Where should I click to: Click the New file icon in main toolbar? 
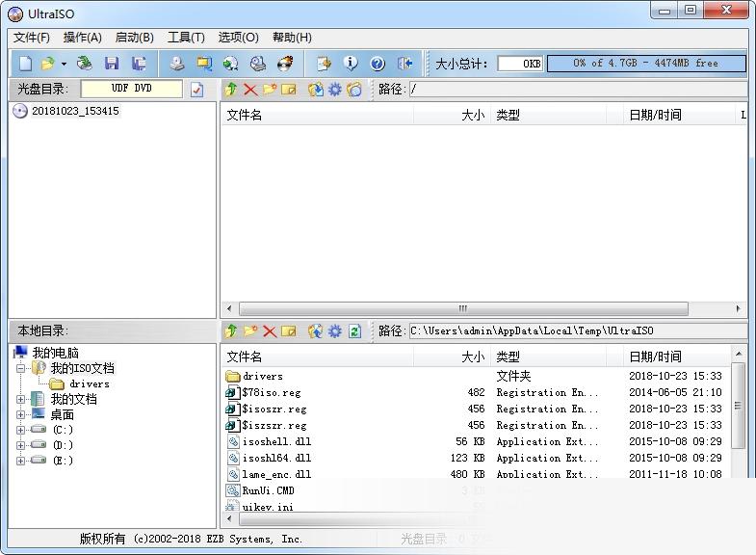tap(25, 64)
